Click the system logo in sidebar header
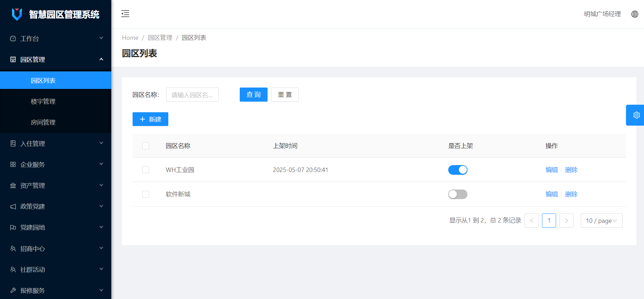 coord(17,14)
